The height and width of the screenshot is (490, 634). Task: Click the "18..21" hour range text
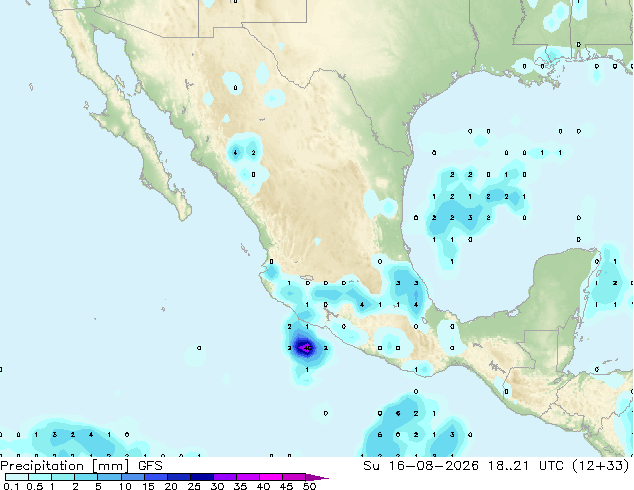pyautogui.click(x=508, y=466)
